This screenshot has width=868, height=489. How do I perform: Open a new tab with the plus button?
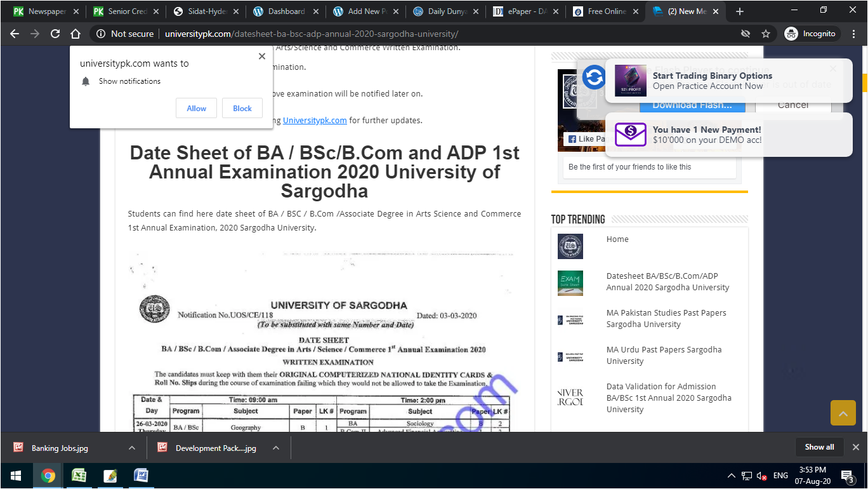739,11
